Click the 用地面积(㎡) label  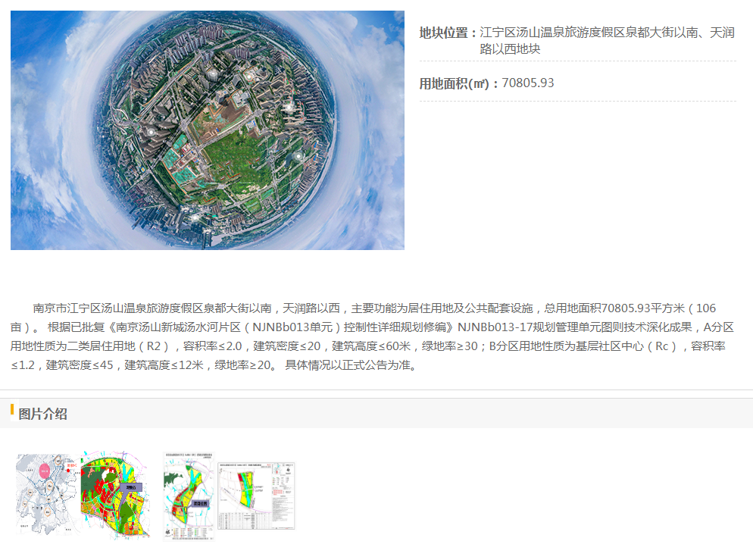click(458, 83)
